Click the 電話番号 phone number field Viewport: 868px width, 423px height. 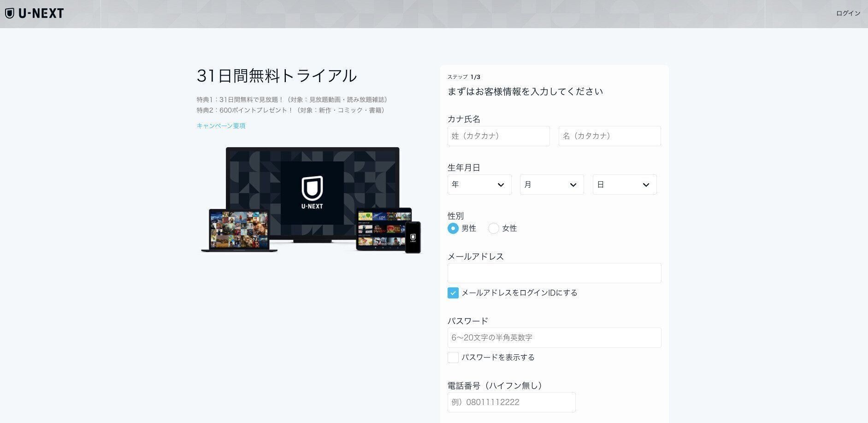(511, 402)
